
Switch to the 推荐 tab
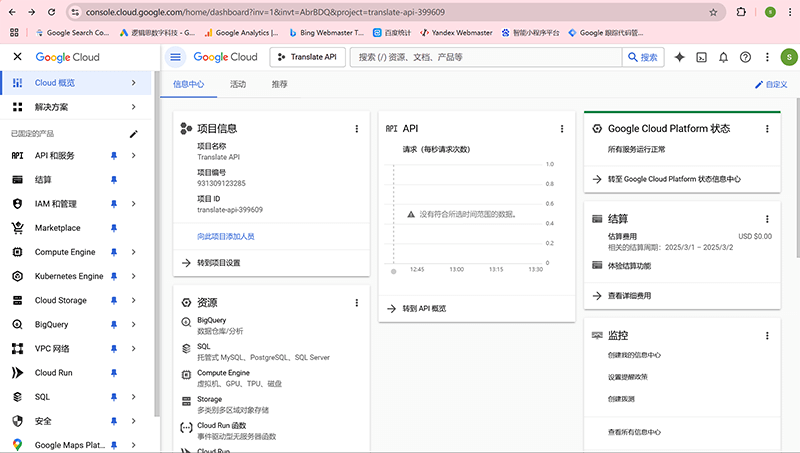[x=279, y=84]
